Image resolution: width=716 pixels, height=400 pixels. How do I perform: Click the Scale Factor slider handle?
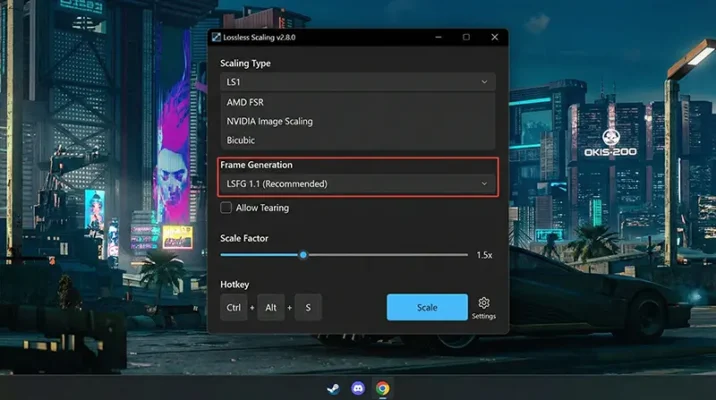[x=303, y=255]
